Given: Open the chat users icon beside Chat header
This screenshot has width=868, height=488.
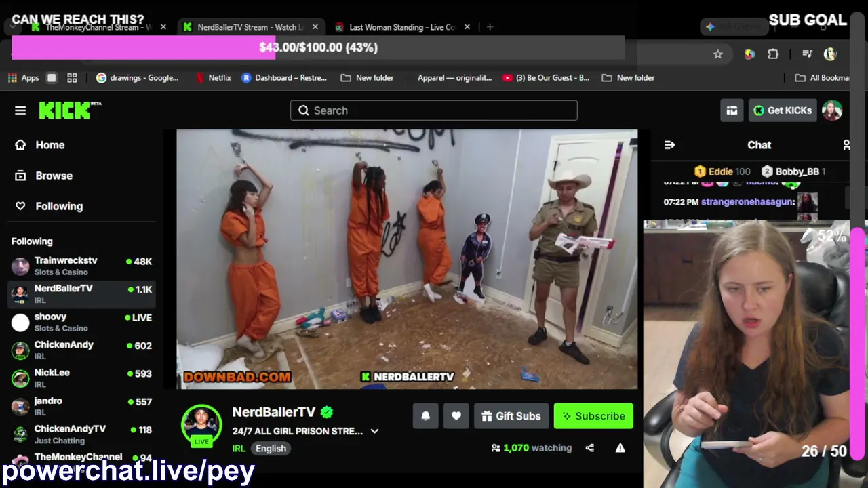Looking at the screenshot, I should click(x=846, y=145).
